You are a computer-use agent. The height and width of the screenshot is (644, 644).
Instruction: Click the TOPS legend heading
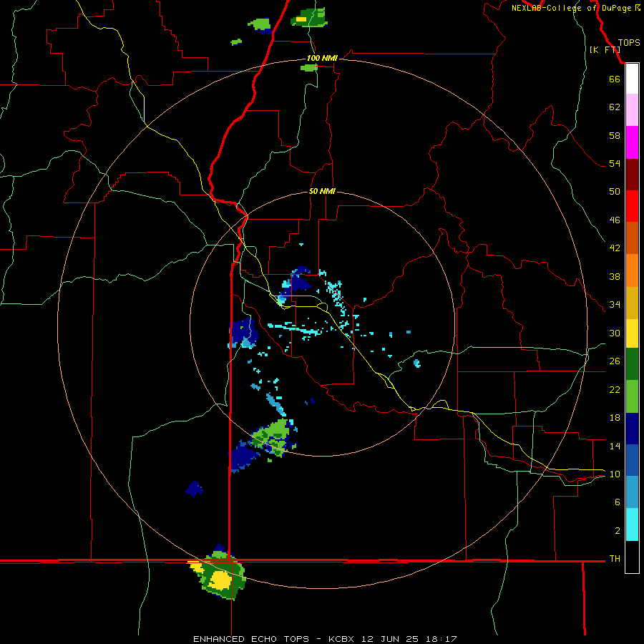tap(629, 42)
